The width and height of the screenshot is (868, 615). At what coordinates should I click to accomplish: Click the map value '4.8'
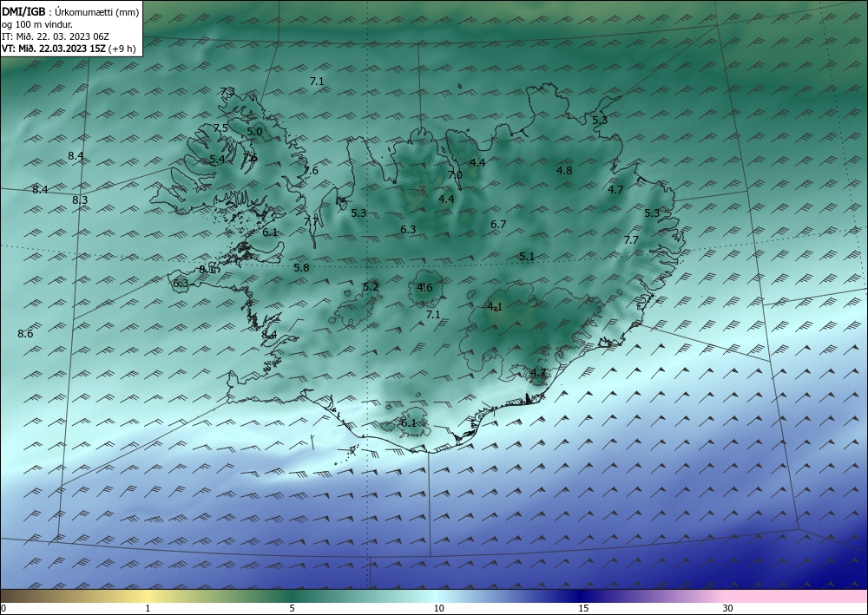[x=564, y=170]
